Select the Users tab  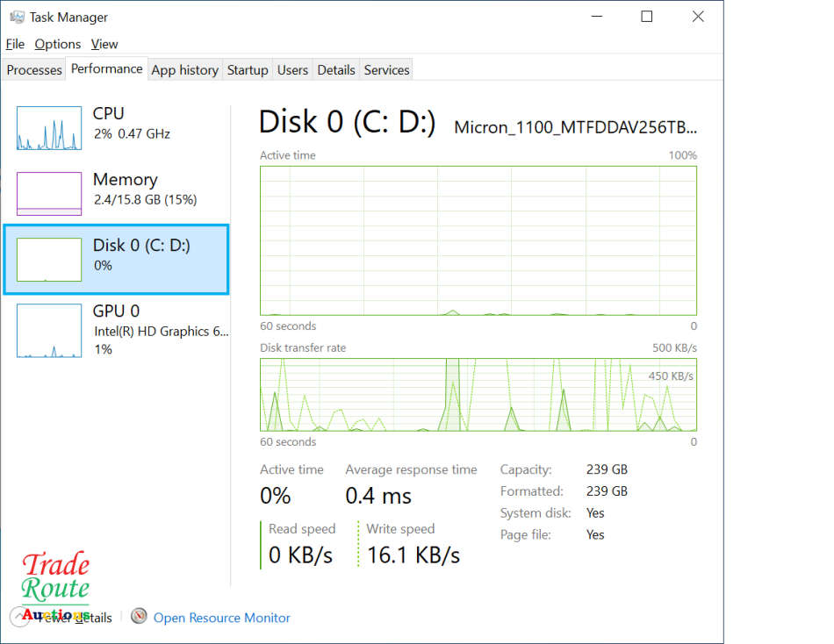pyautogui.click(x=292, y=70)
